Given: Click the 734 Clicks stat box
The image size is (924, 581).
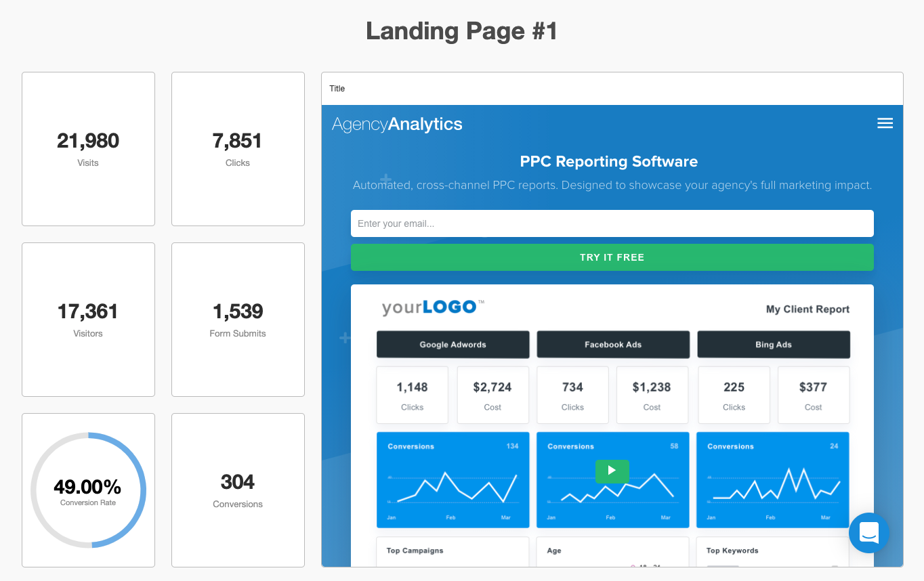Looking at the screenshot, I should [x=572, y=395].
